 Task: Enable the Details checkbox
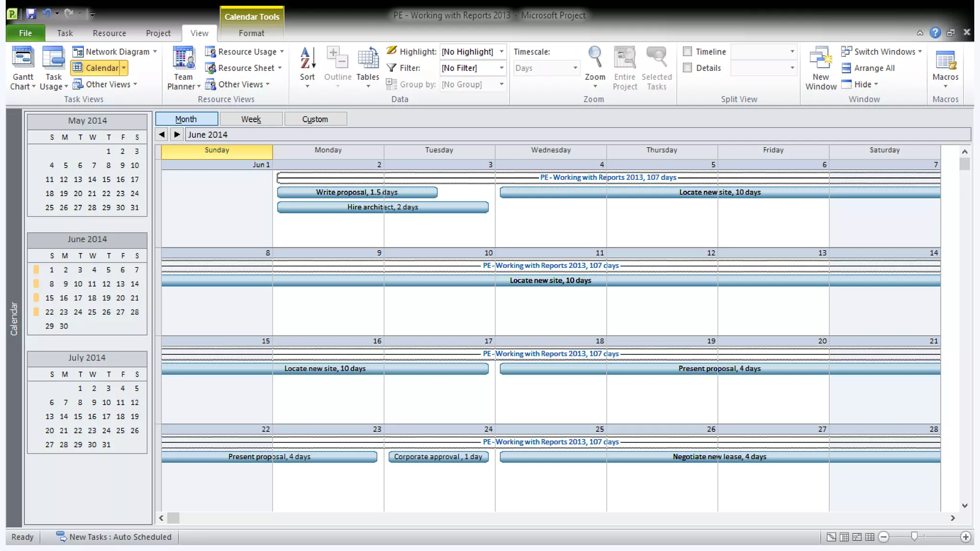688,68
